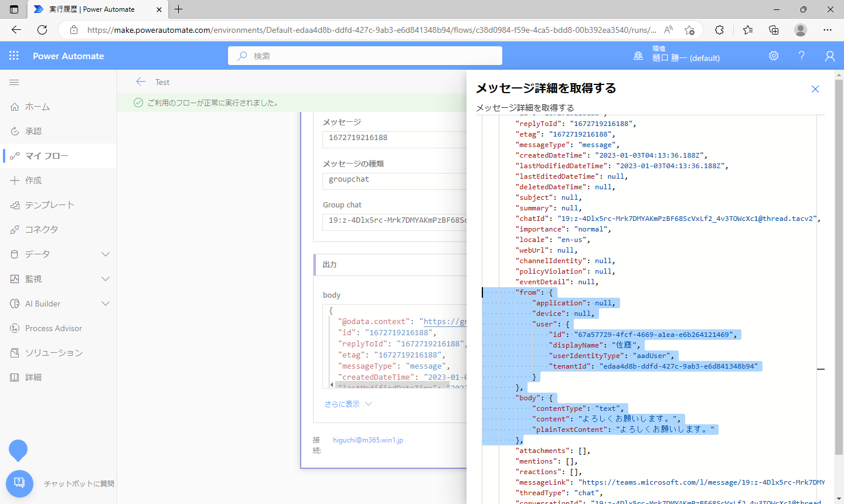
Task: Click the "locale": "en-us" line
Action: point(553,240)
